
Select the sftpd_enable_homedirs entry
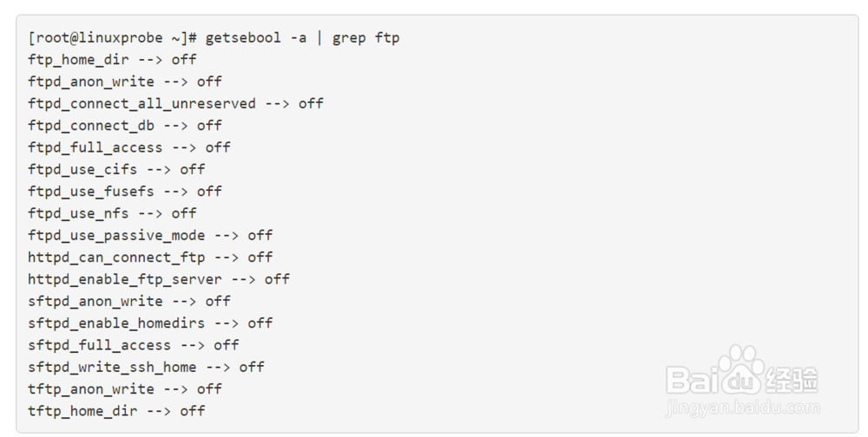[150, 323]
